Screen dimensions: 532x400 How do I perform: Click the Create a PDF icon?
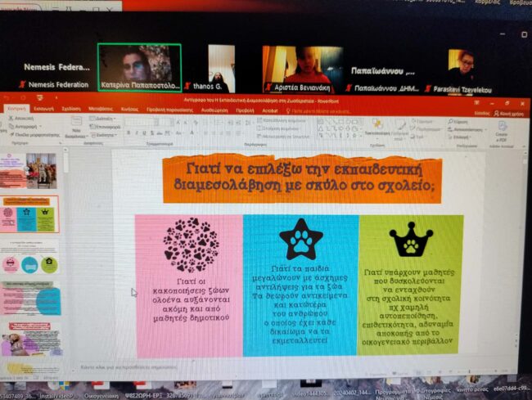click(501, 129)
